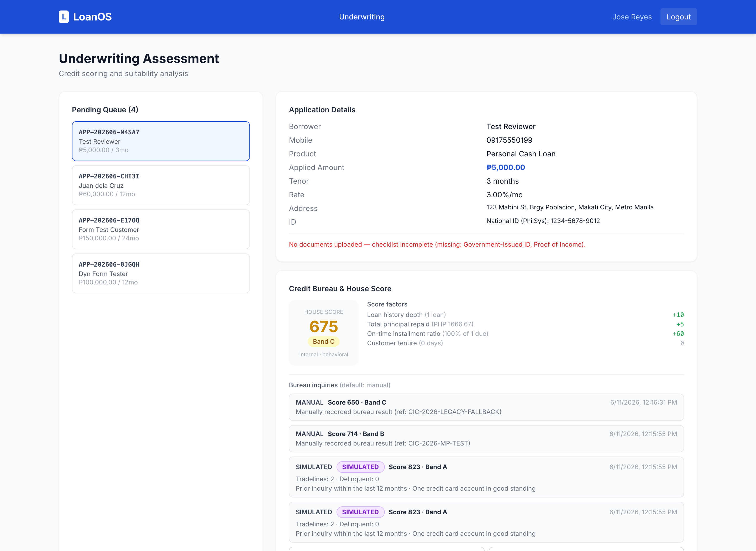Open the MANUAL Score 650 Band C inquiry
This screenshot has width=756, height=551.
pos(486,407)
